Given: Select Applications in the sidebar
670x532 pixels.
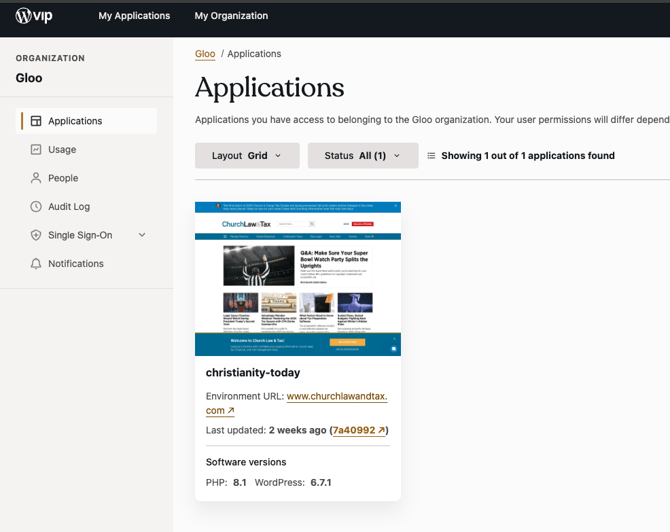Looking at the screenshot, I should tap(86, 121).
